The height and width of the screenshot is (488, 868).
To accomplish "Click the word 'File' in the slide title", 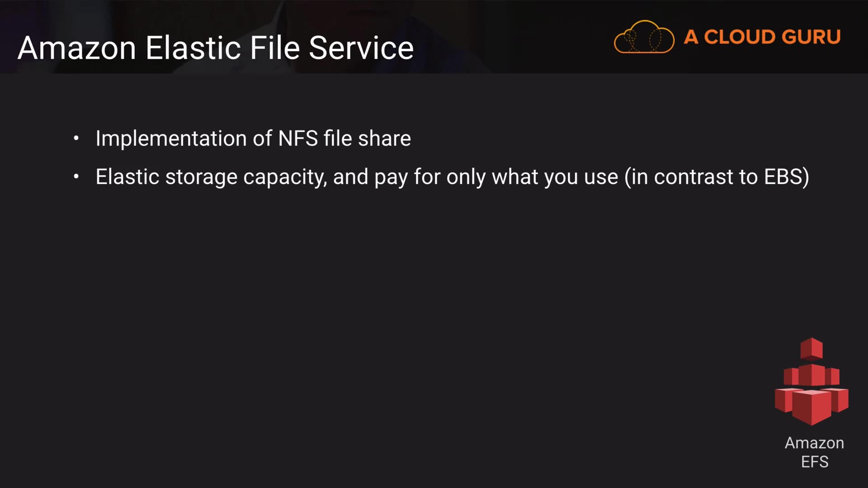I will click(x=275, y=48).
